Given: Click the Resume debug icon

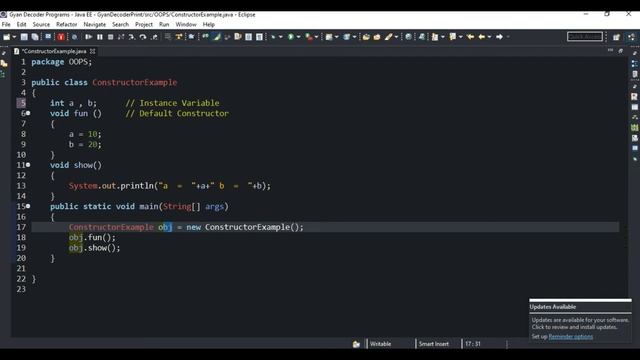Looking at the screenshot, I should point(89,37).
